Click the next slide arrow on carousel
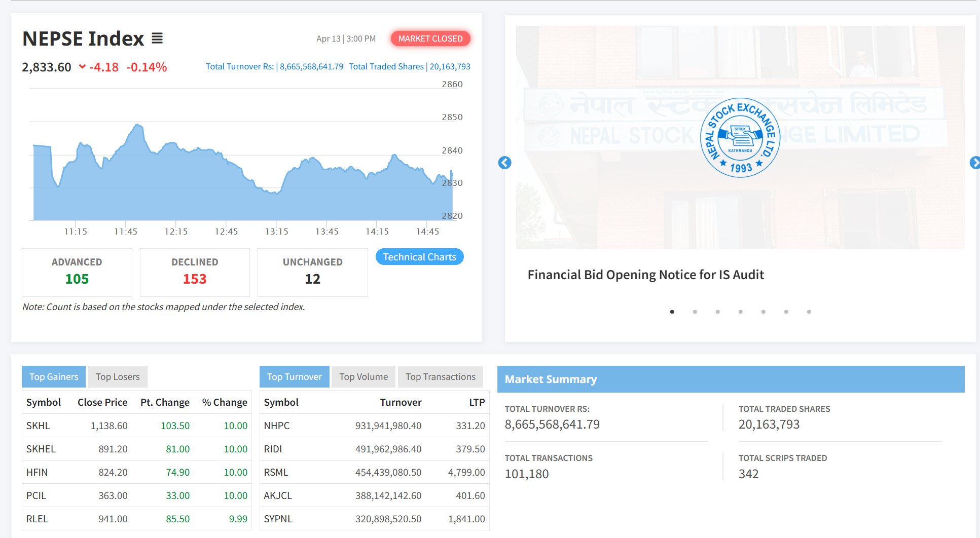Image resolution: width=980 pixels, height=538 pixels. coord(974,163)
